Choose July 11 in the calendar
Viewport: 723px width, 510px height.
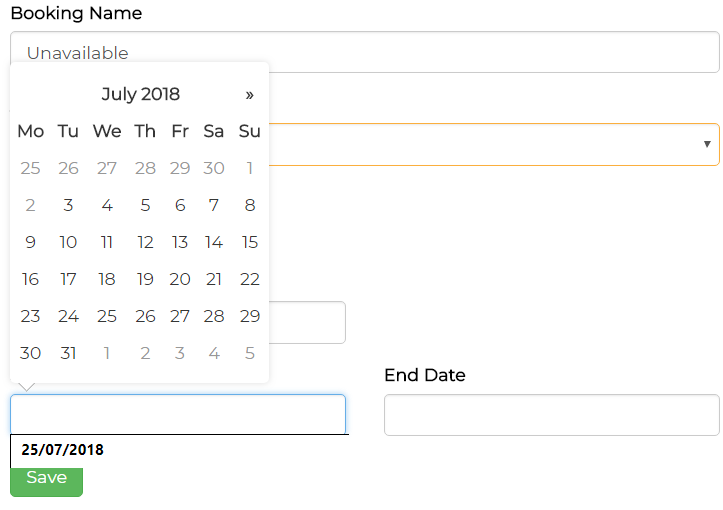pos(107,242)
